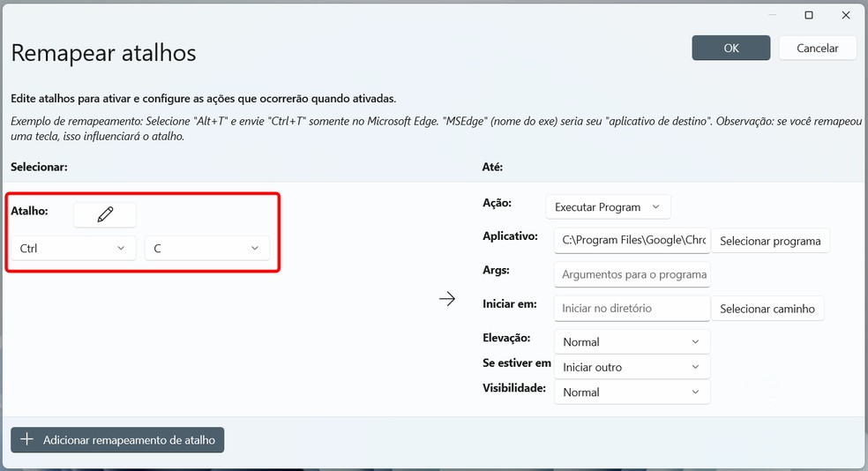Open the Ctrl key dropdown
This screenshot has width=868, height=471.
71,249
